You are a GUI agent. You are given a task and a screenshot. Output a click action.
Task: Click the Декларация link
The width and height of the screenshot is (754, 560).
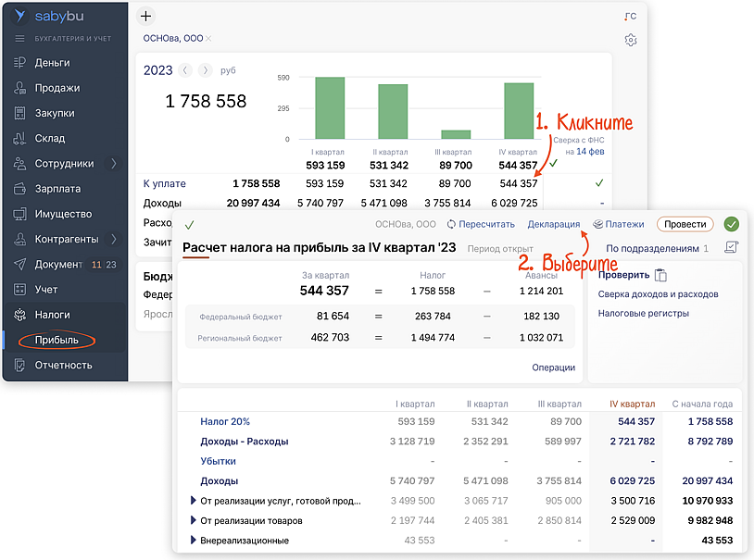tap(553, 224)
